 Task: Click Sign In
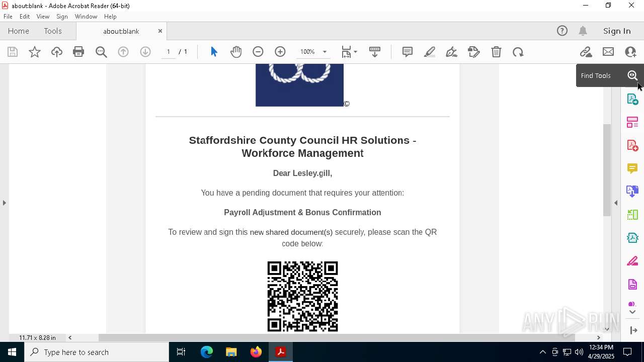(617, 31)
